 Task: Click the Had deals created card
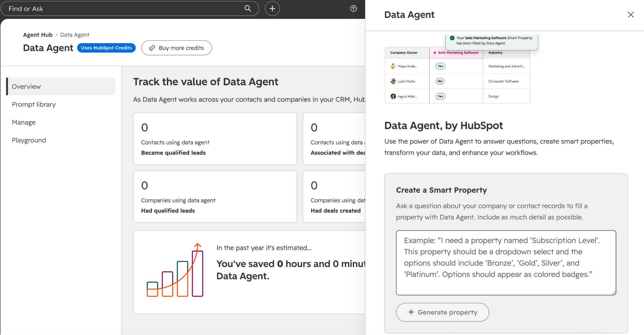334,196
